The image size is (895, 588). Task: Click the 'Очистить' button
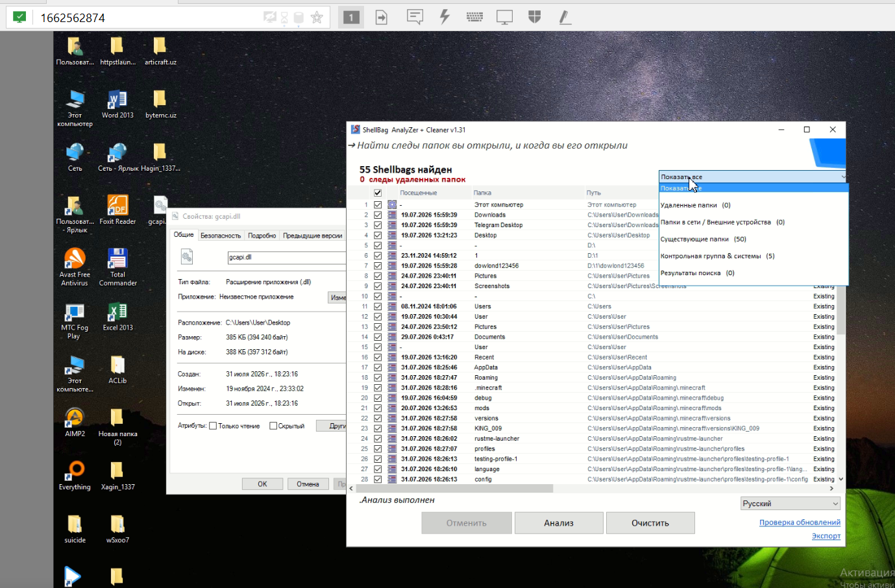[650, 523]
